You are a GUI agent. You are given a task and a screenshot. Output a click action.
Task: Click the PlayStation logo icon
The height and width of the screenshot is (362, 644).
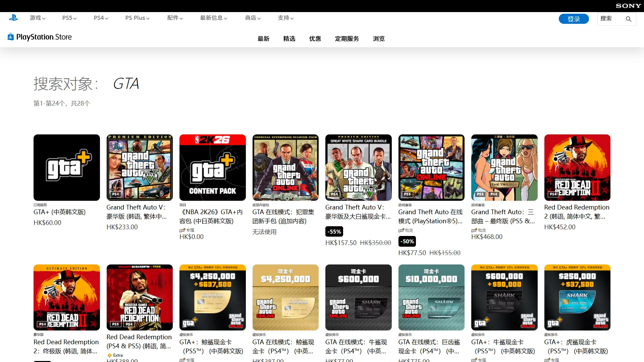(x=13, y=18)
